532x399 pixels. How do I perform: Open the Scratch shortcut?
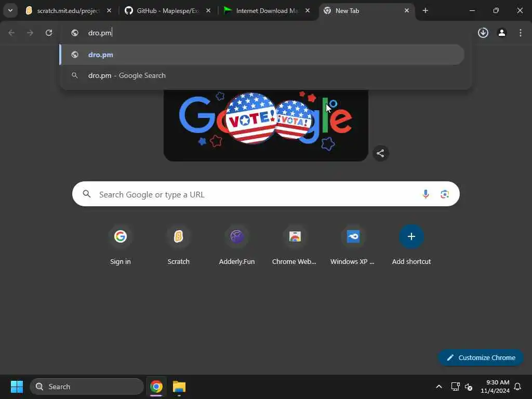point(179,245)
